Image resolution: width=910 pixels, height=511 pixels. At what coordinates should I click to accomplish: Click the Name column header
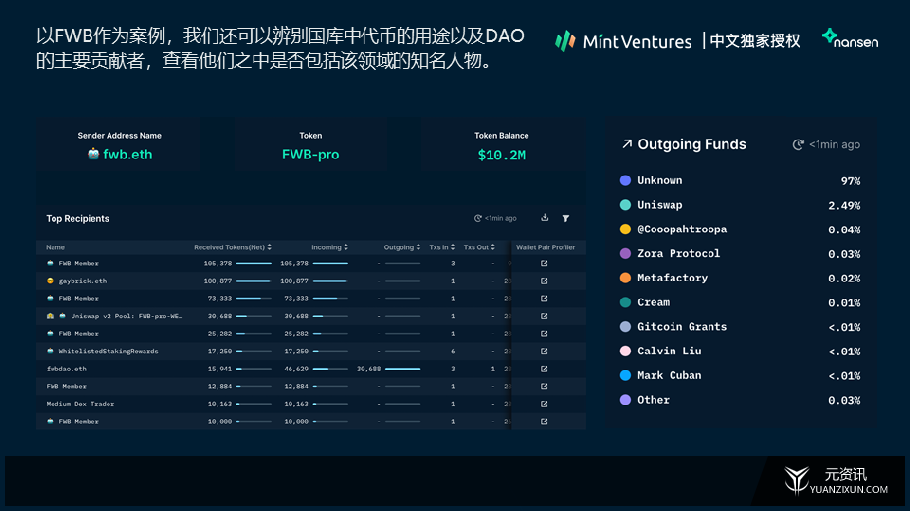click(56, 247)
